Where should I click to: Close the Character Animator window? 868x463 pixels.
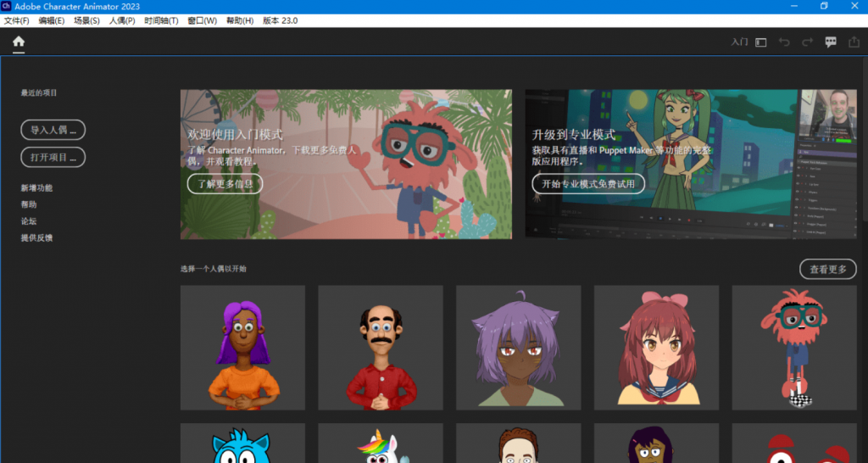pyautogui.click(x=854, y=6)
